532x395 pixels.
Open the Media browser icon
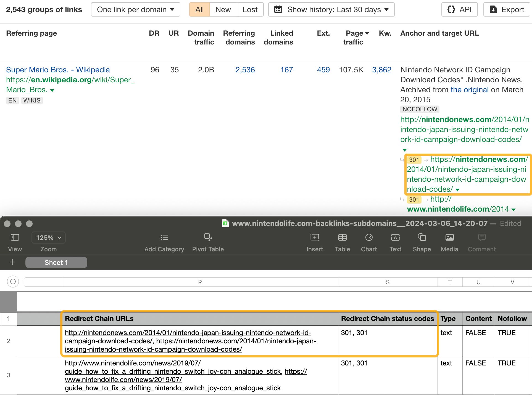click(449, 242)
